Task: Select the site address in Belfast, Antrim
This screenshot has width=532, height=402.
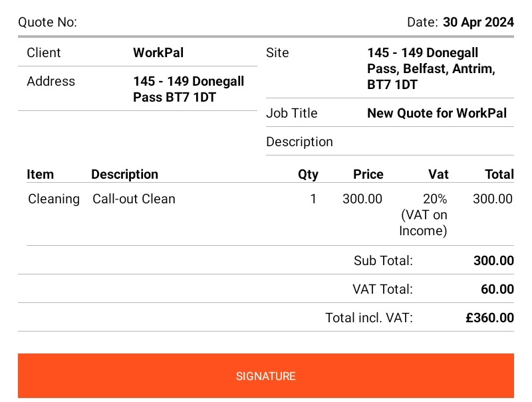Action: tap(431, 68)
